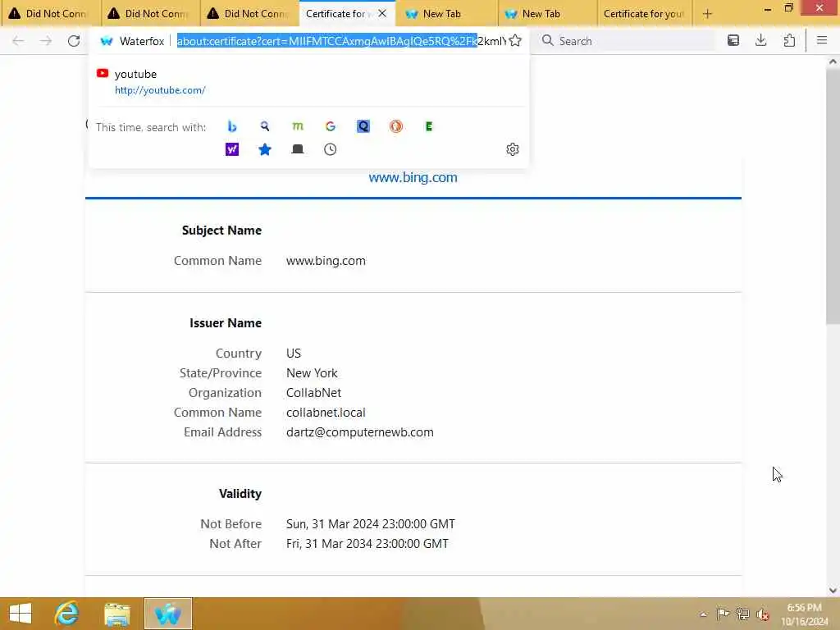This screenshot has width=840, height=630.
Task: Click the scrollbar up arrow
Action: pos(833,62)
